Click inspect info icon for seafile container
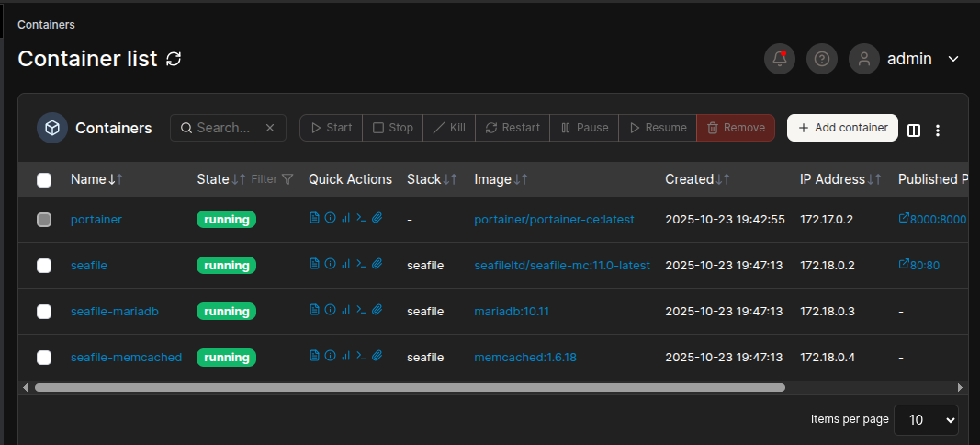The image size is (980, 445). click(330, 265)
